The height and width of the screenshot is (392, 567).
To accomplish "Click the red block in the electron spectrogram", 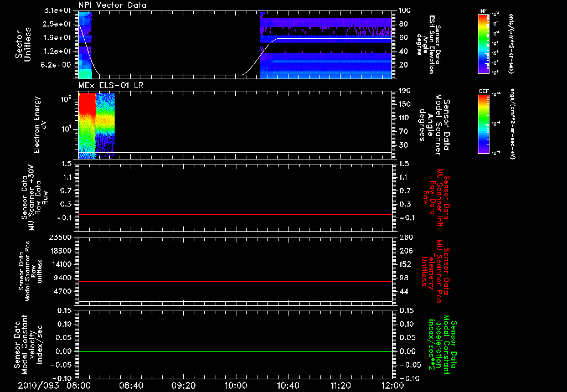I will [x=87, y=104].
